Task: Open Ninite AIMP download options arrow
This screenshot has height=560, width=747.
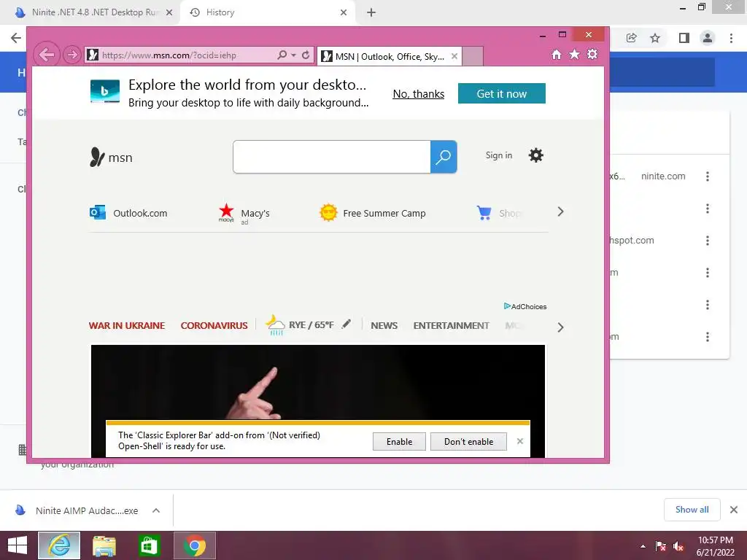Action: 156,510
